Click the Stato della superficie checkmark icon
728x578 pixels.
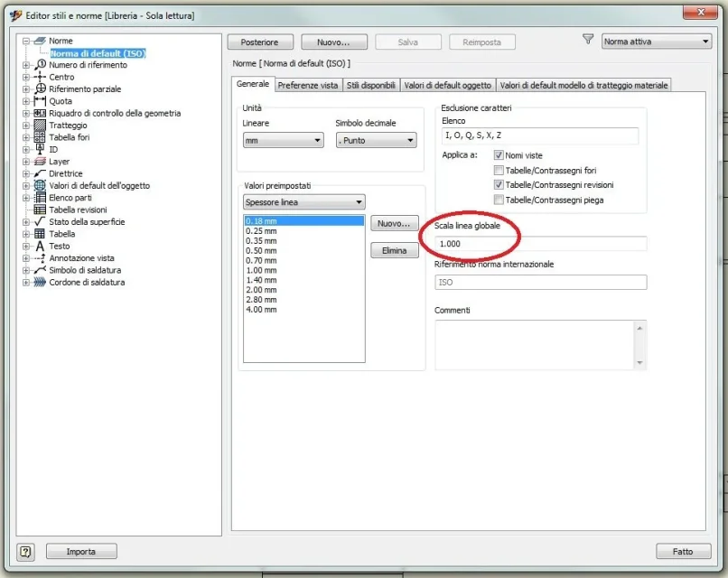tap(40, 221)
